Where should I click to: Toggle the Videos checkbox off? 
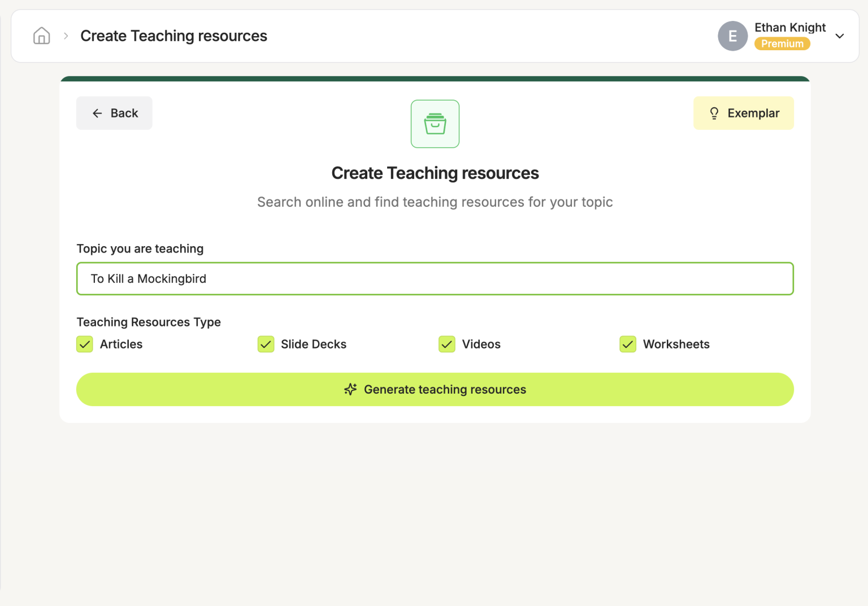pyautogui.click(x=446, y=344)
